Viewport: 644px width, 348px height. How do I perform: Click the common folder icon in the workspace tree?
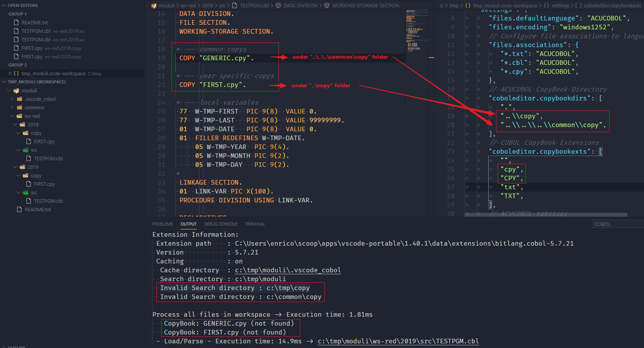19,107
